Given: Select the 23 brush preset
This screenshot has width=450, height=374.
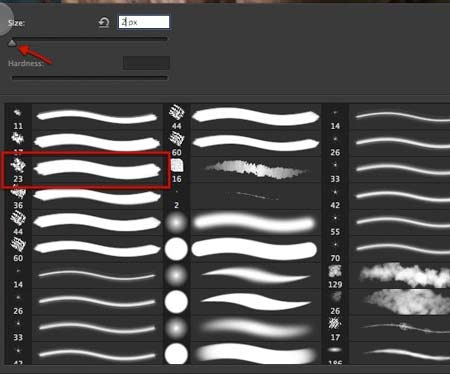Looking at the screenshot, I should click(x=84, y=170).
